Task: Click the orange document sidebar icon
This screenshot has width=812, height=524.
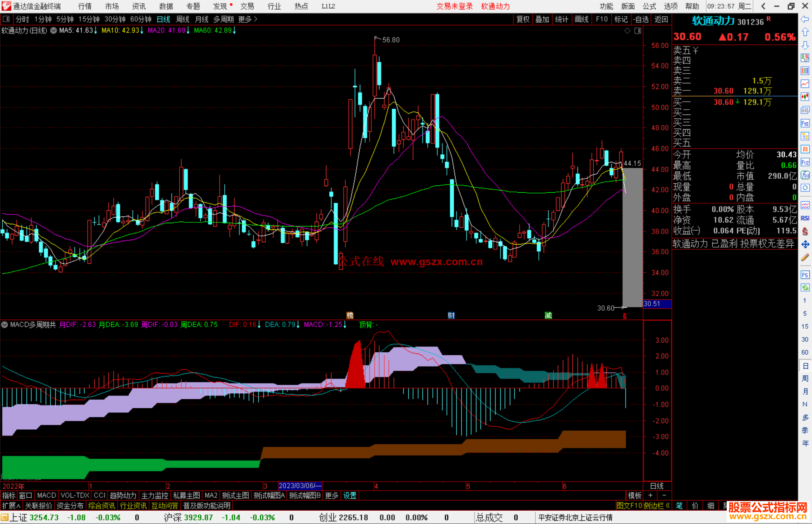Action: (x=804, y=149)
